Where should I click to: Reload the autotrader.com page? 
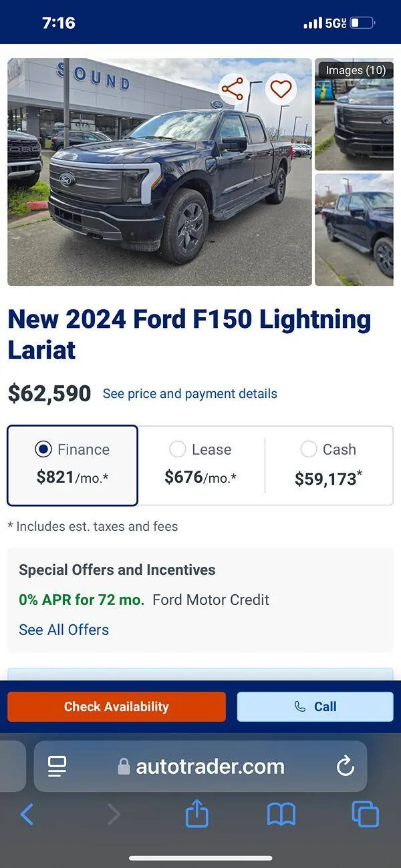click(345, 766)
